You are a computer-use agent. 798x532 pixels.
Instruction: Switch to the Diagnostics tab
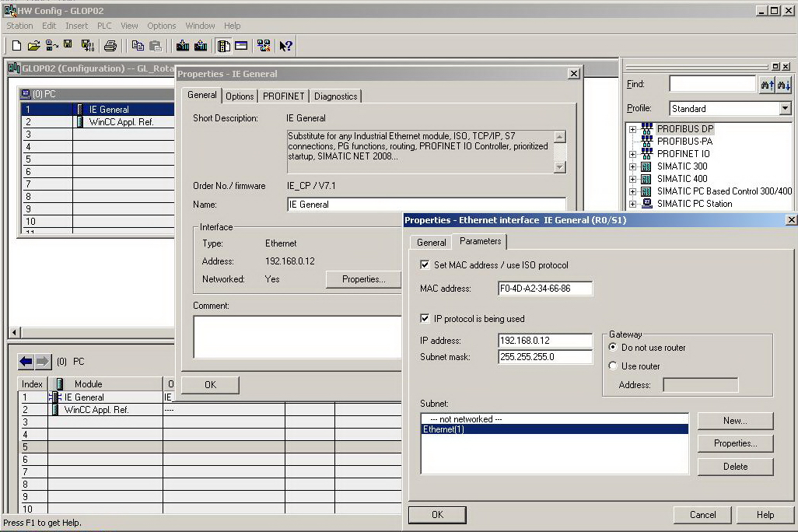tap(335, 96)
